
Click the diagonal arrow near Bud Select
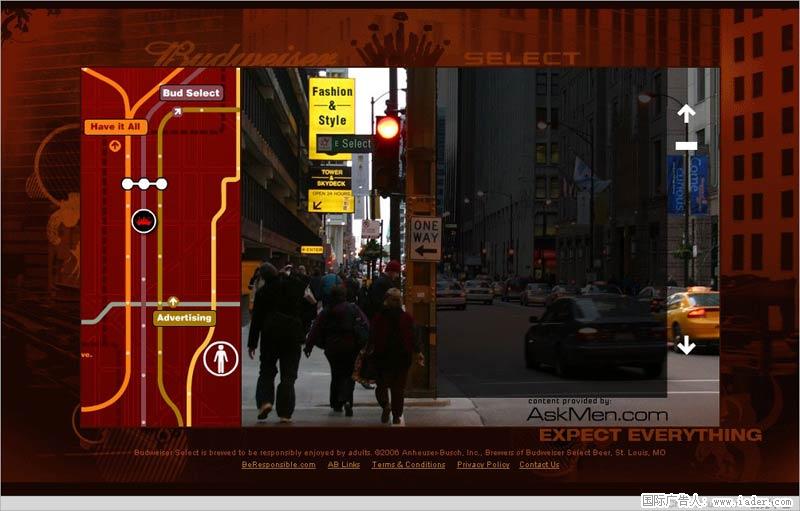(x=178, y=111)
